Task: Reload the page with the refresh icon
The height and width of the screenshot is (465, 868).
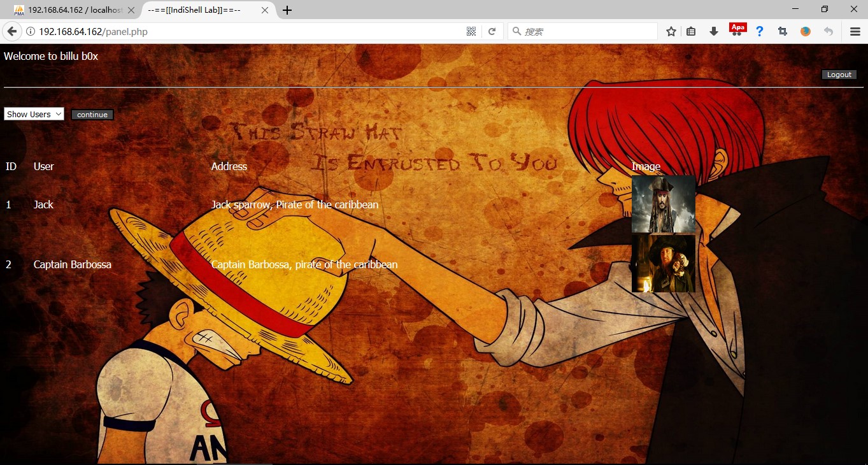Action: point(492,31)
